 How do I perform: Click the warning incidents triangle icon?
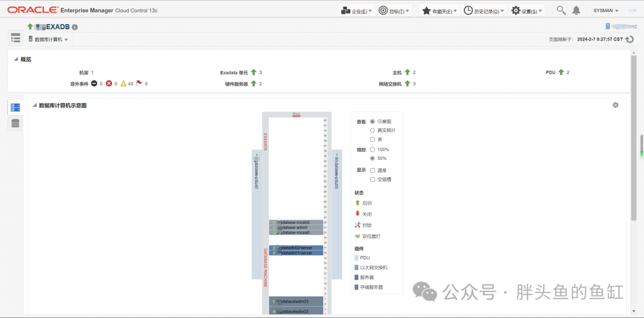123,84
